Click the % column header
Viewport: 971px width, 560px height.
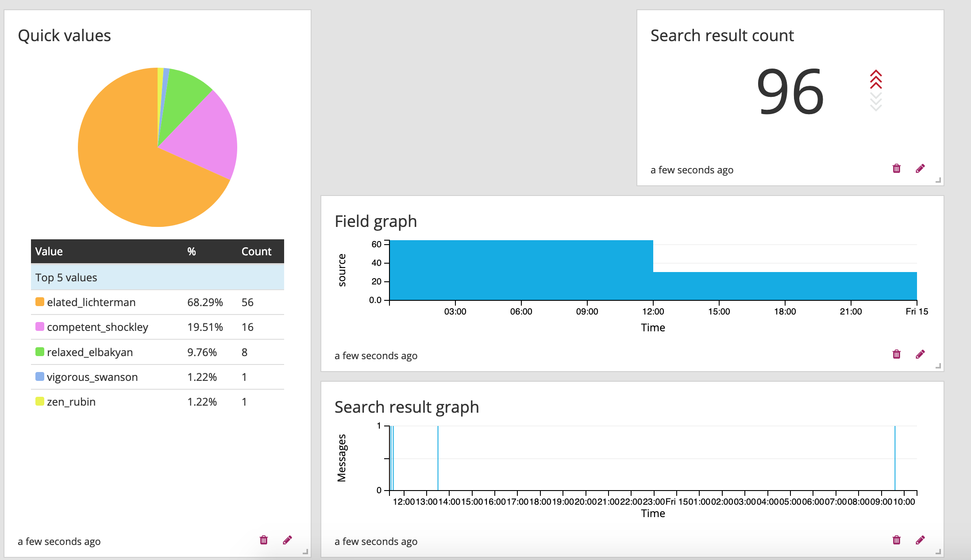point(191,251)
